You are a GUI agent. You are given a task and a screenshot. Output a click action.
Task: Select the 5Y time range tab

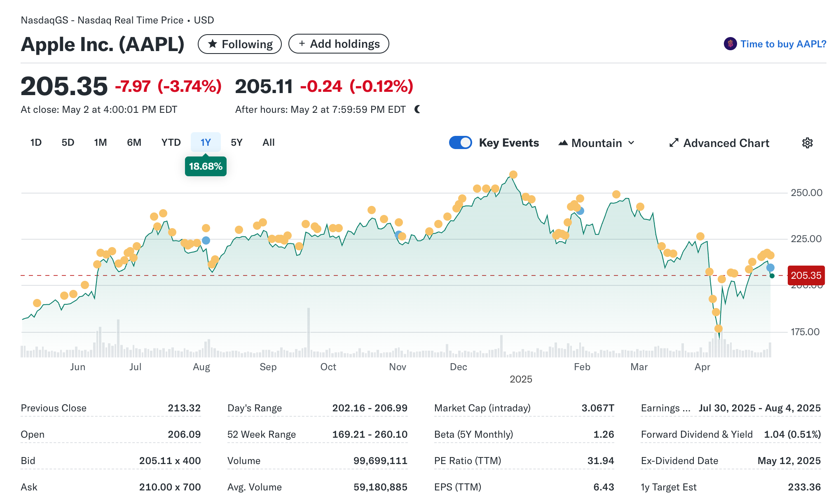point(236,142)
